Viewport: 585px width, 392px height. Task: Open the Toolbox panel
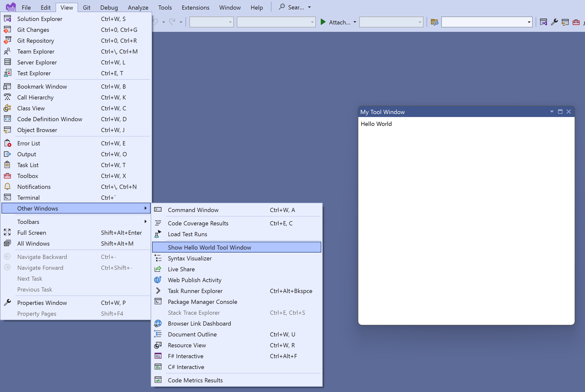27,176
